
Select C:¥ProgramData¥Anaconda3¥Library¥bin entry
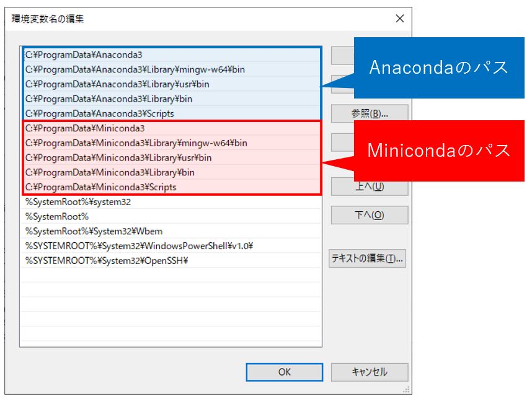(x=171, y=99)
